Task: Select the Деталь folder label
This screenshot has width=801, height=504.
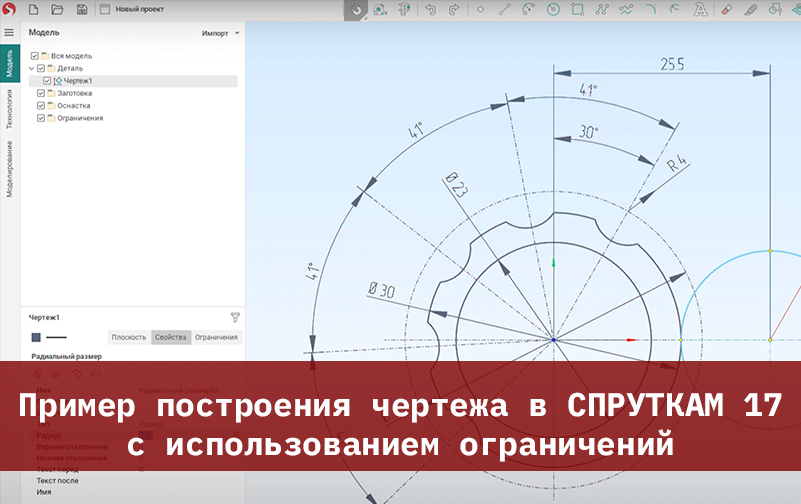Action: click(x=70, y=68)
